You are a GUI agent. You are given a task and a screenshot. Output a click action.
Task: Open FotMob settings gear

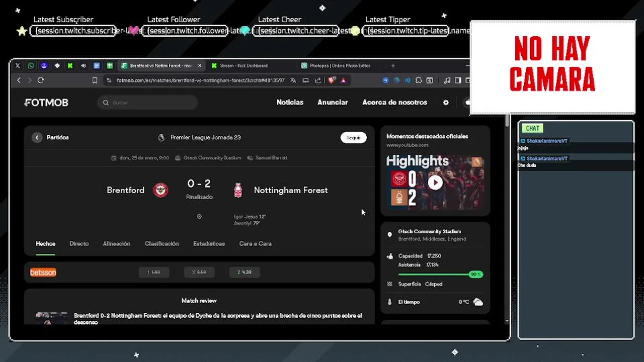(446, 103)
